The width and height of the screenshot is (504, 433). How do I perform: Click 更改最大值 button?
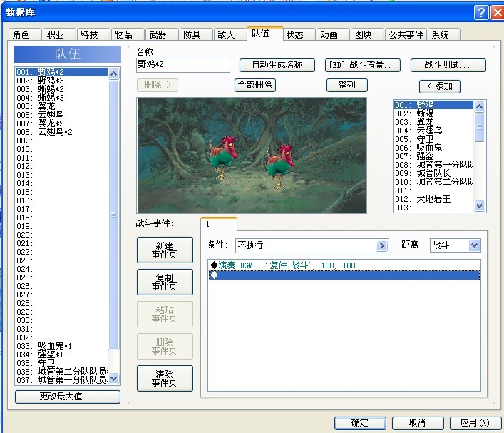click(x=68, y=397)
